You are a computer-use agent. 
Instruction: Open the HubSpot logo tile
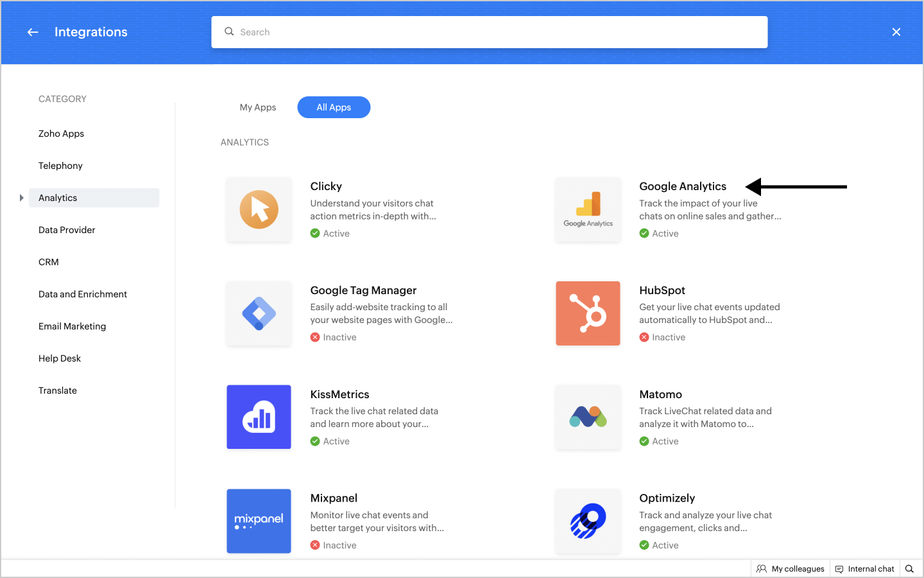coord(588,313)
